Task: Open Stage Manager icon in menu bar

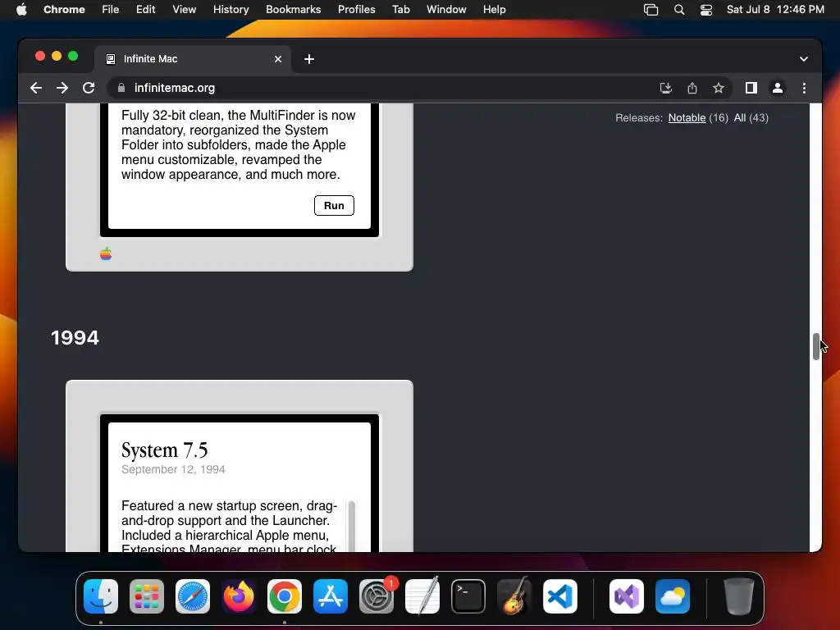Action: click(x=651, y=10)
